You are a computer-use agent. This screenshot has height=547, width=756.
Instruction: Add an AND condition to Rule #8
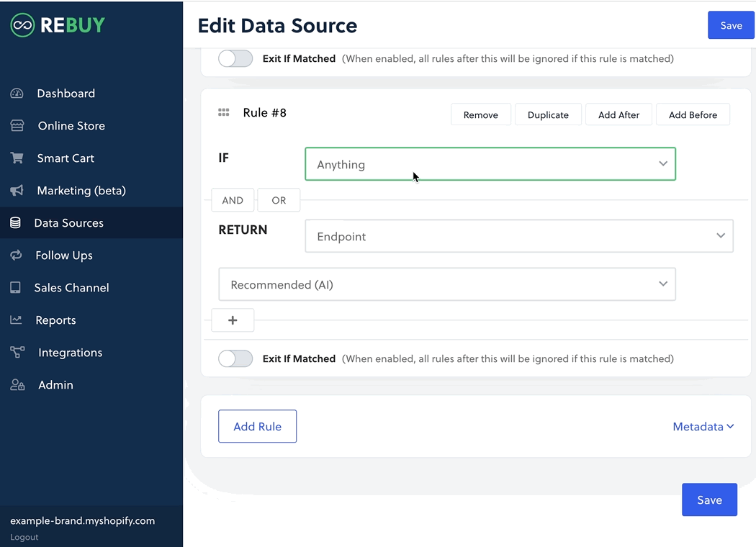point(233,200)
